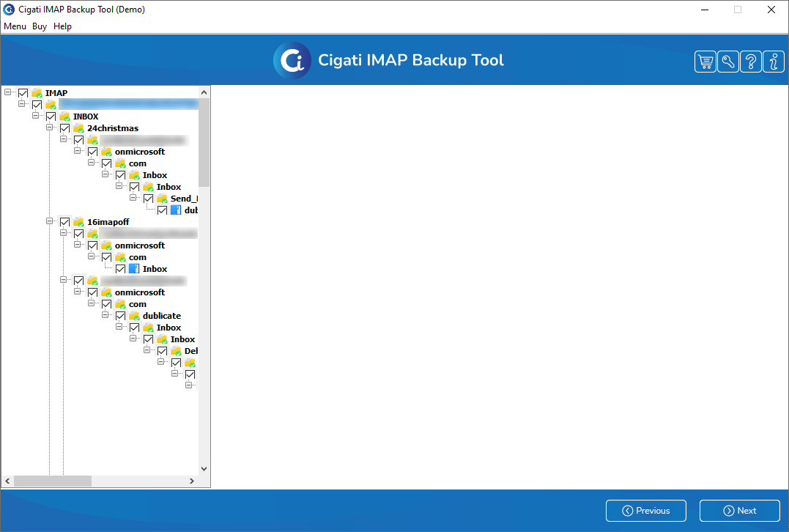Select the dublicate folder label
Screen dimensions: 789x532
coord(161,316)
